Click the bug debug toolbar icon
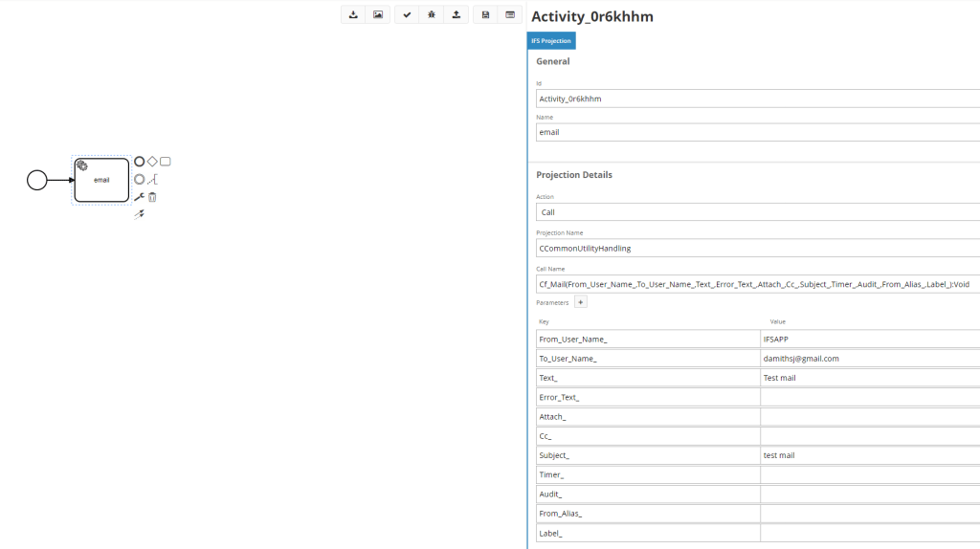This screenshot has width=980, height=549. [432, 15]
